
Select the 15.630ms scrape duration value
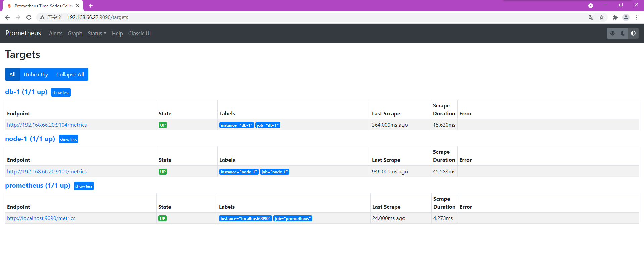444,125
